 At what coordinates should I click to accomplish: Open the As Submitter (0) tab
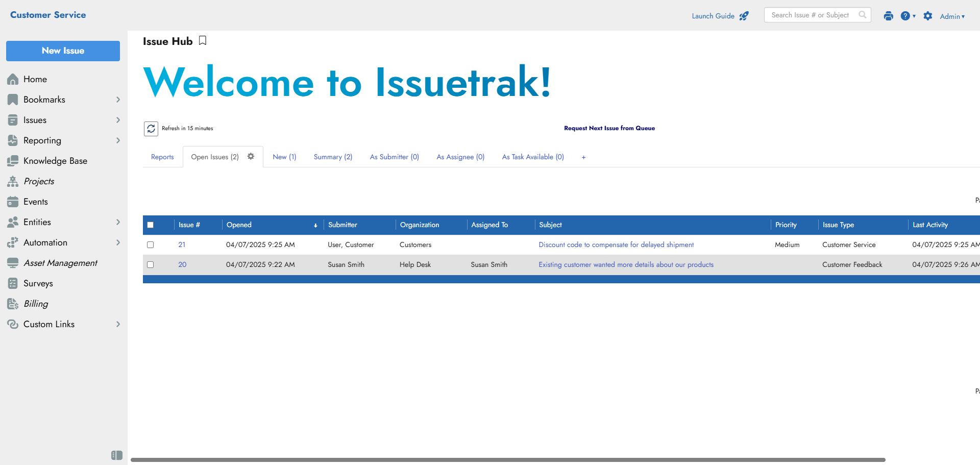click(x=395, y=157)
